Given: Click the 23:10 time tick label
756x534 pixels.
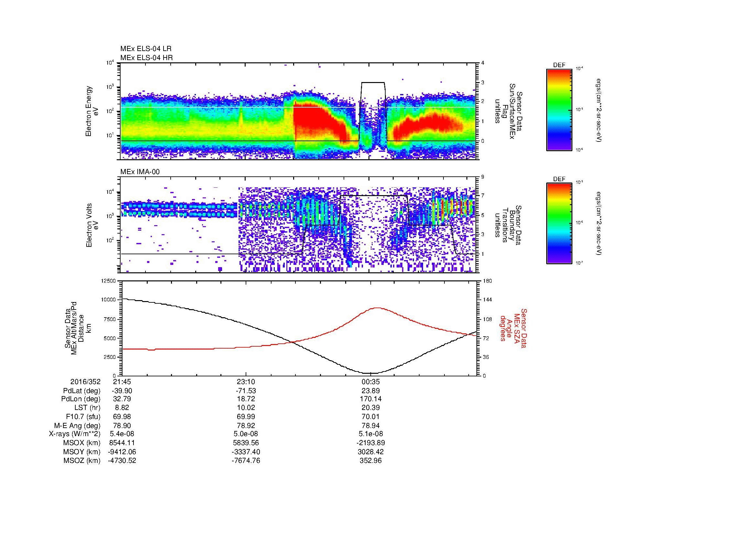Looking at the screenshot, I should tap(246, 382).
